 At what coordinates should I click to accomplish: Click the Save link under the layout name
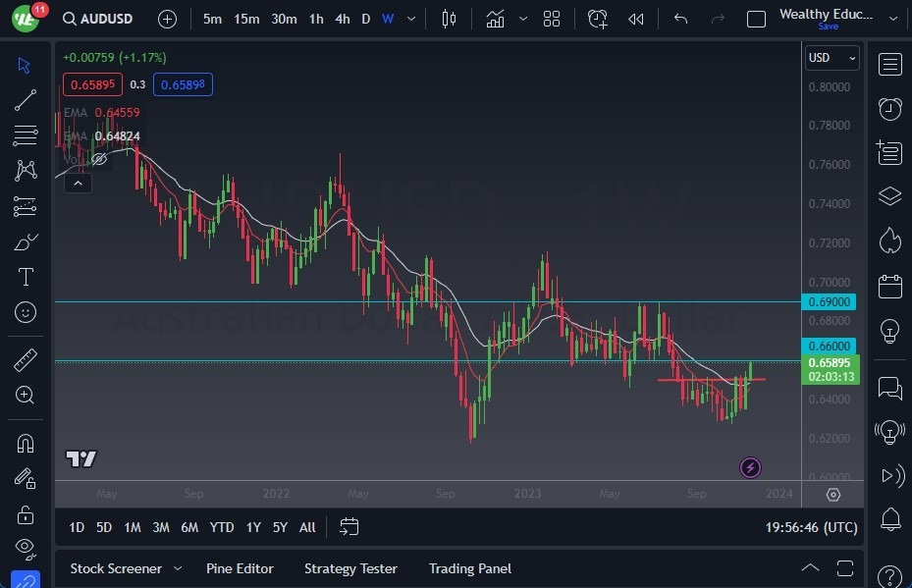[829, 27]
